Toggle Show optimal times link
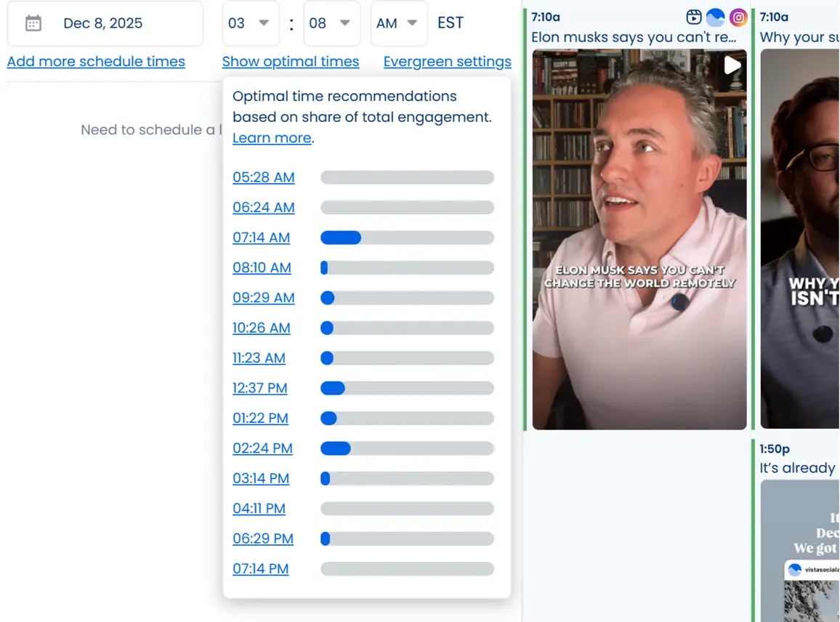Viewport: 840px width, 622px height. click(291, 62)
